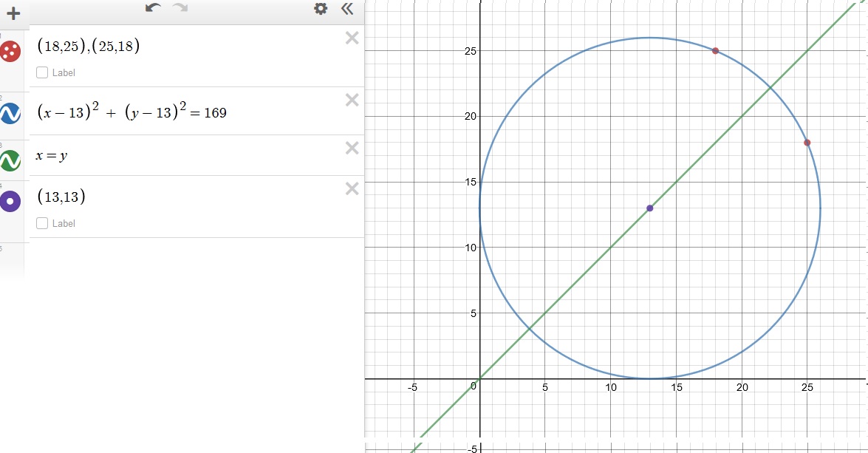Image resolution: width=868 pixels, height=453 pixels.
Task: Toggle visibility of red points expression
Action: pos(10,51)
